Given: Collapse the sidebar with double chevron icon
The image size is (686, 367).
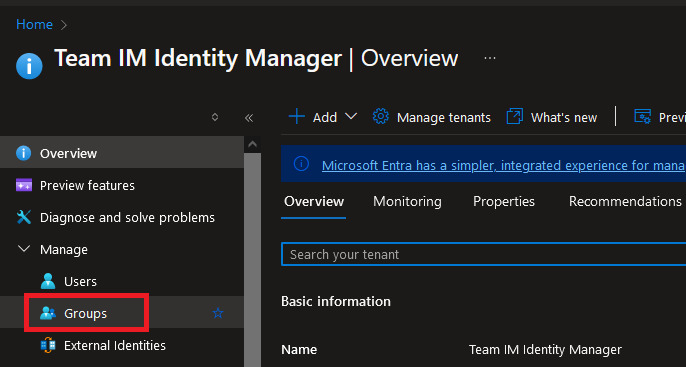Looking at the screenshot, I should tap(249, 118).
